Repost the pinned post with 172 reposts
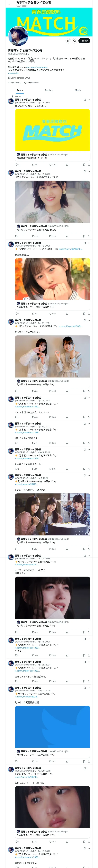98x868 pixels. [35, 165]
